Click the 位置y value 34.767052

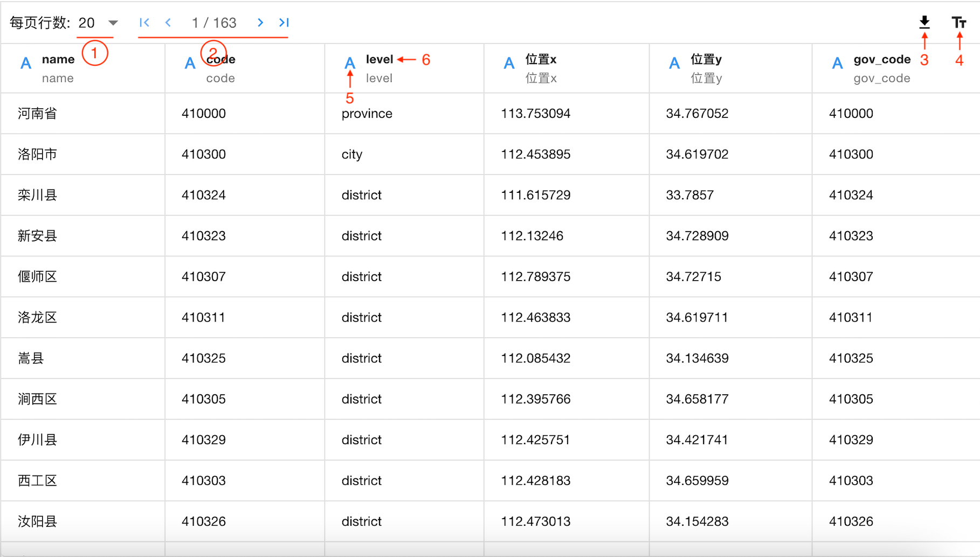(x=698, y=114)
